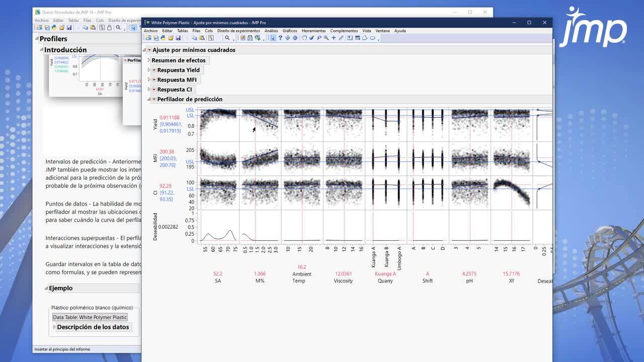Screen dimensions: 644x362
Task: Select the text annotation tool
Action: [350, 38]
